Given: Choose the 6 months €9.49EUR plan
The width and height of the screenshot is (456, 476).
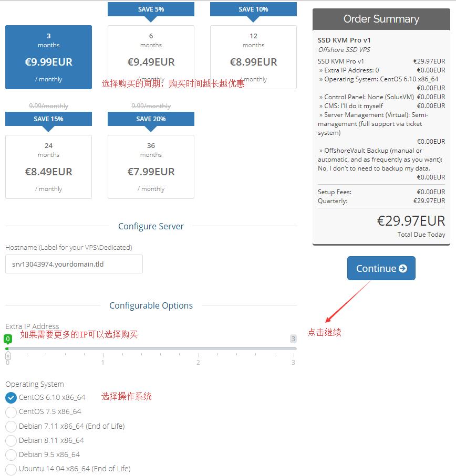Looking at the screenshot, I should coord(151,57).
